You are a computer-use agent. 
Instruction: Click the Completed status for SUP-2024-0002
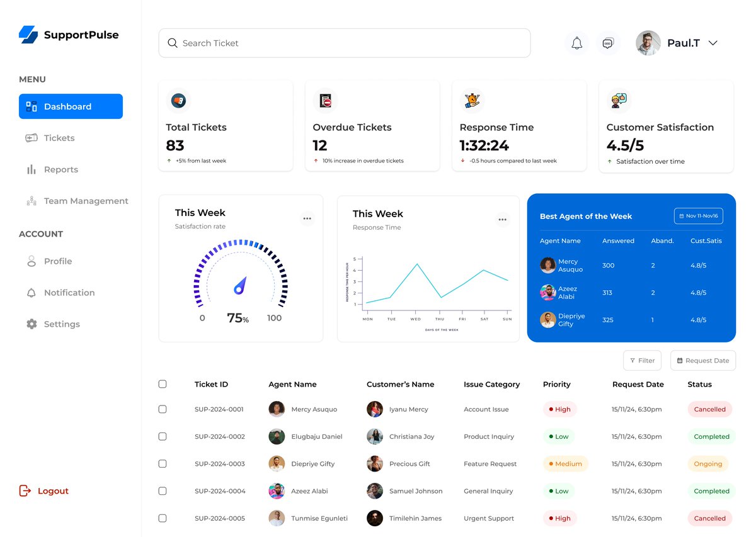click(x=712, y=436)
